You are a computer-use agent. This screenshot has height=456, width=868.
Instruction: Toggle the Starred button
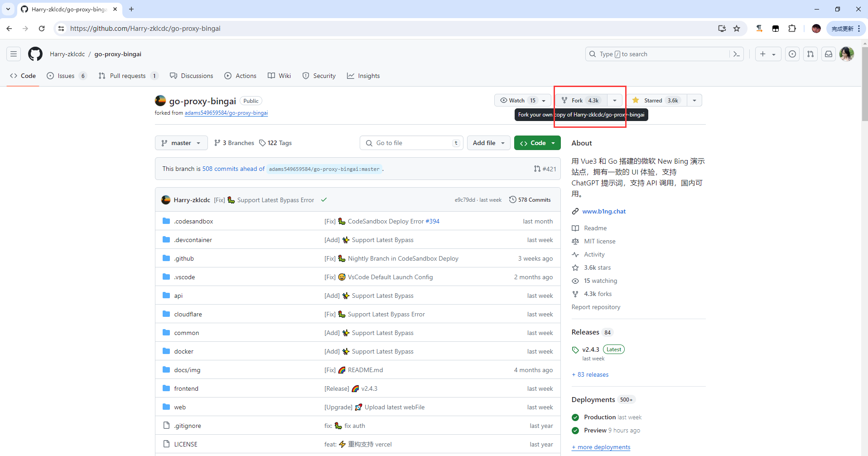coord(657,100)
